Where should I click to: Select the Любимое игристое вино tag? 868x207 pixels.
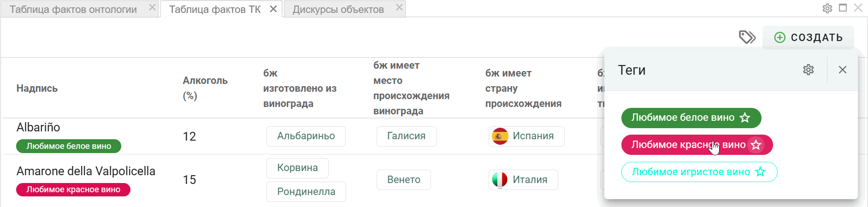pyautogui.click(x=691, y=172)
